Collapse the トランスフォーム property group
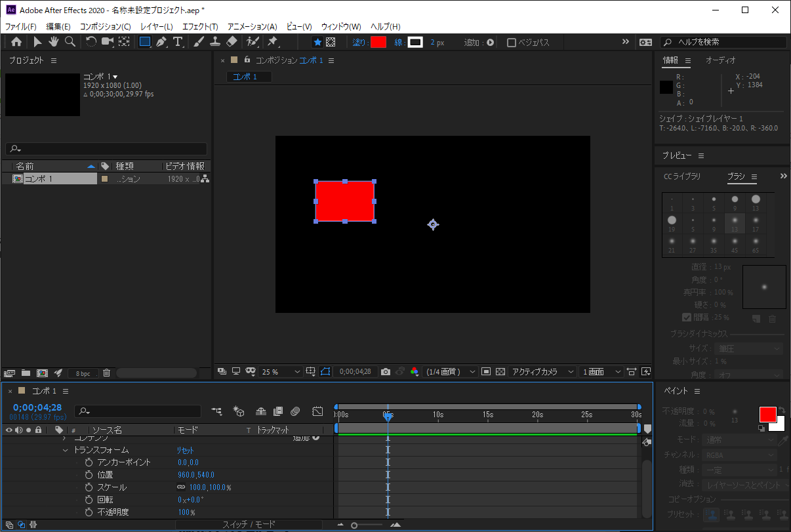791x532 pixels. [x=65, y=451]
